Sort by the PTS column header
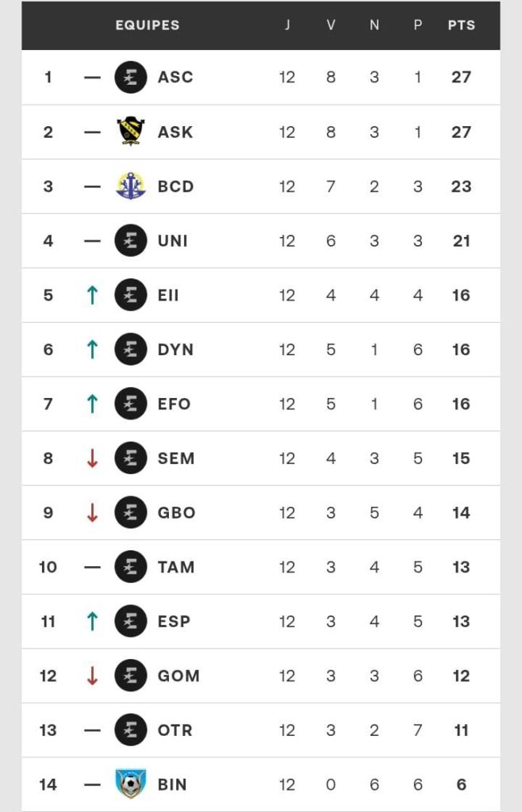The image size is (522, 812). pos(461,25)
